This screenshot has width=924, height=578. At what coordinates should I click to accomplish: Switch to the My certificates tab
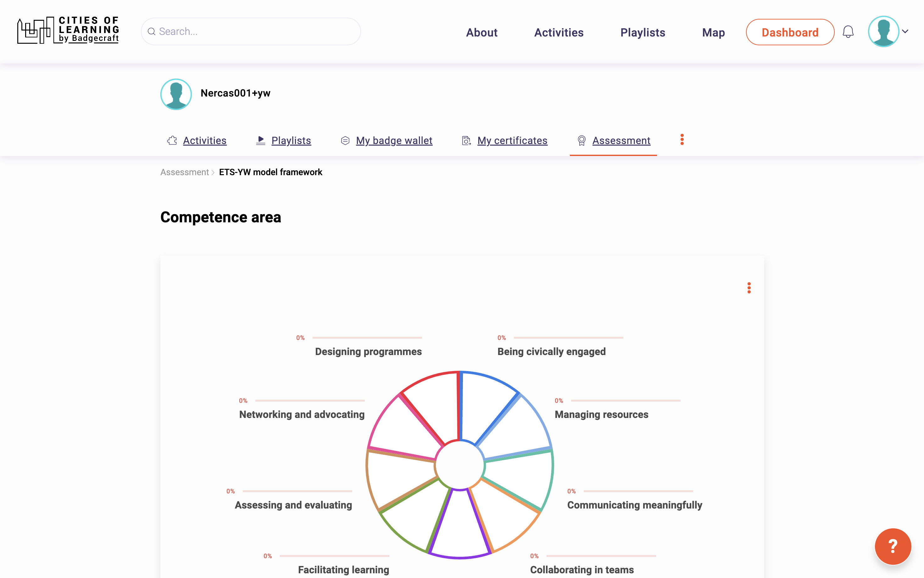tap(512, 141)
